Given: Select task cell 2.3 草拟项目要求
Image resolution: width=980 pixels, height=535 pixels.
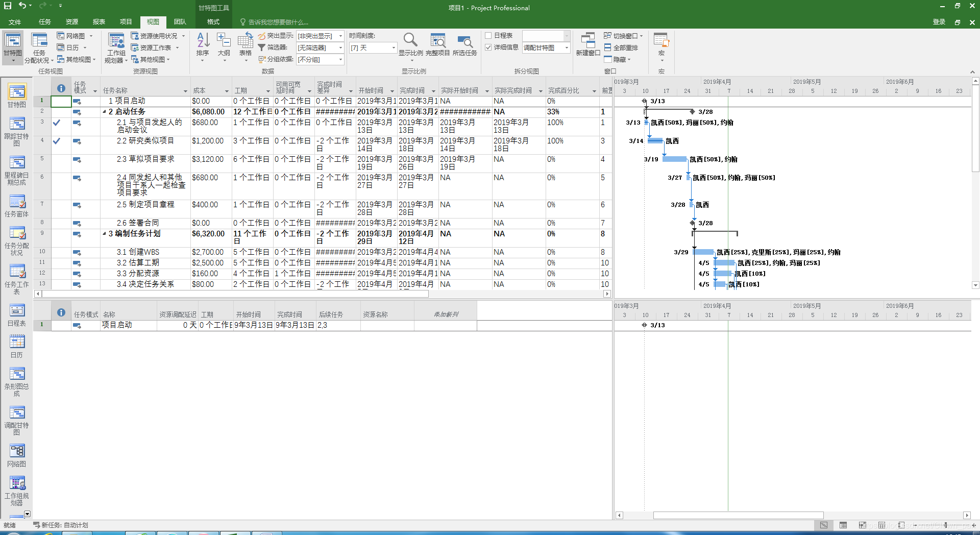Looking at the screenshot, I should tap(145, 163).
